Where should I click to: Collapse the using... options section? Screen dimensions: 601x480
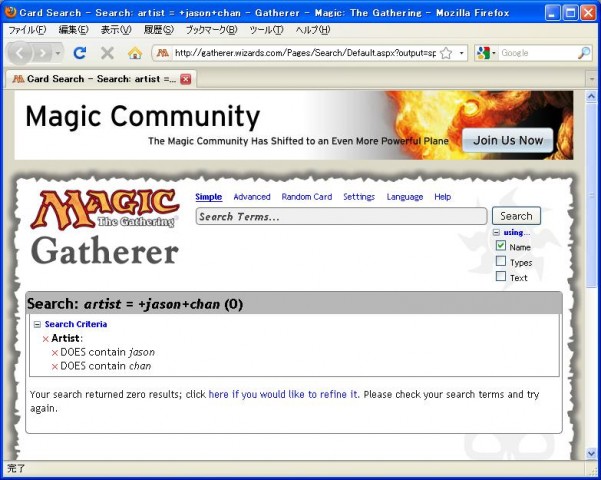[x=496, y=232]
